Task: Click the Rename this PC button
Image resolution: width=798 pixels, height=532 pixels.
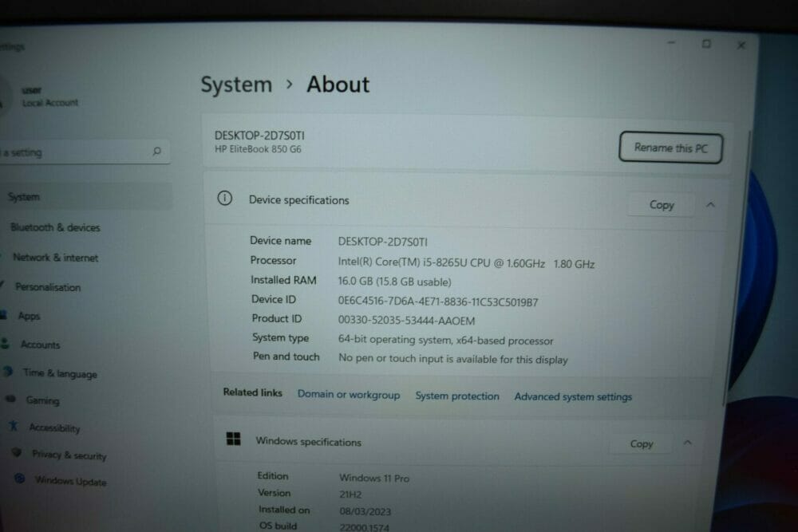Action: tap(671, 148)
